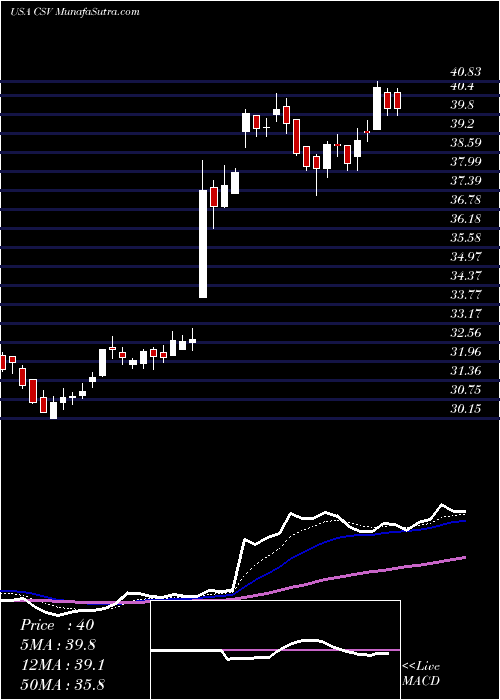Click the 30.15 price axis label
Screen dimensions: 500x700
point(465,409)
